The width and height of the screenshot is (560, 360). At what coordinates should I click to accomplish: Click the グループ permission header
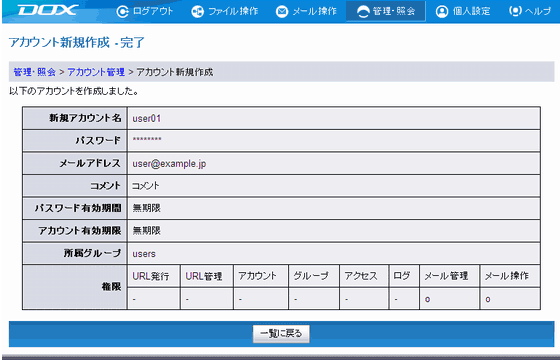pos(311,276)
